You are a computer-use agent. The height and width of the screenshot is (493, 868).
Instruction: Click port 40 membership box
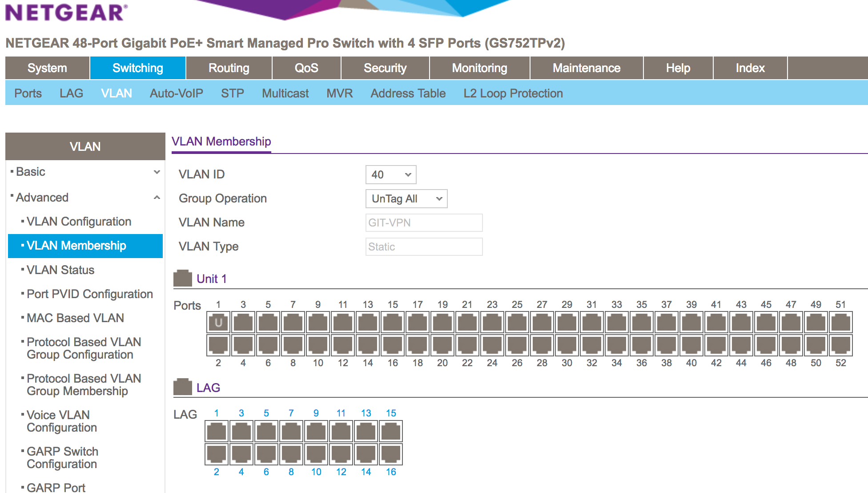pos(691,345)
